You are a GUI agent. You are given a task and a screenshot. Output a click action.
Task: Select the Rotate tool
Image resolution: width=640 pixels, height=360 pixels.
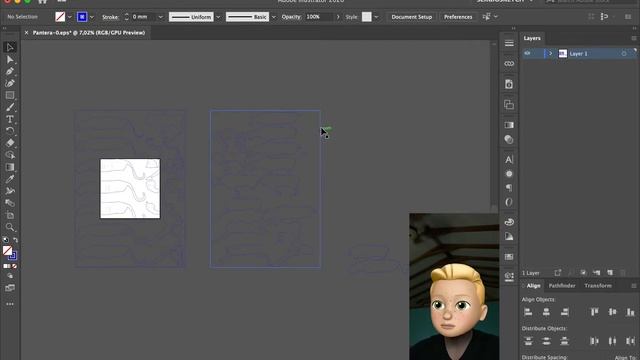(10, 131)
